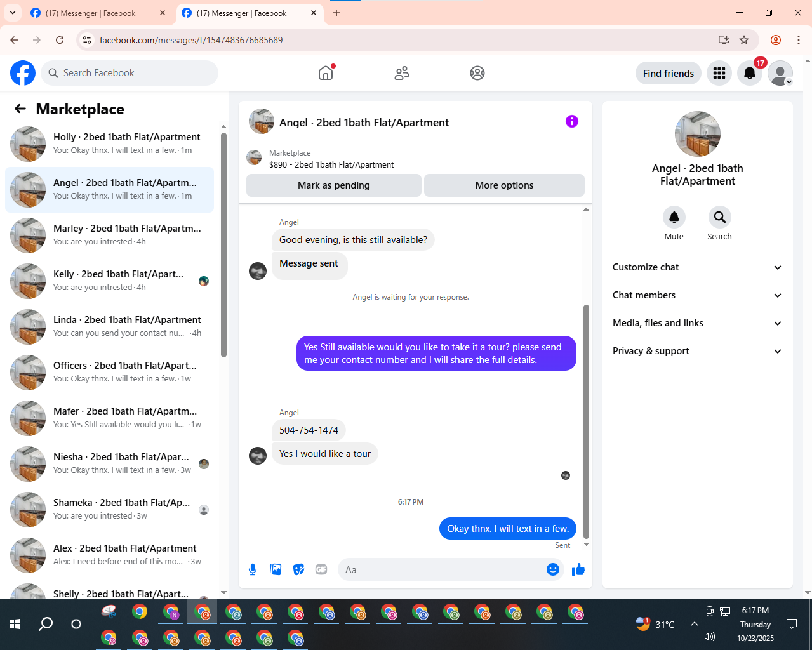Viewport: 812px width, 650px height.
Task: Search in the Angel conversation
Action: click(719, 217)
